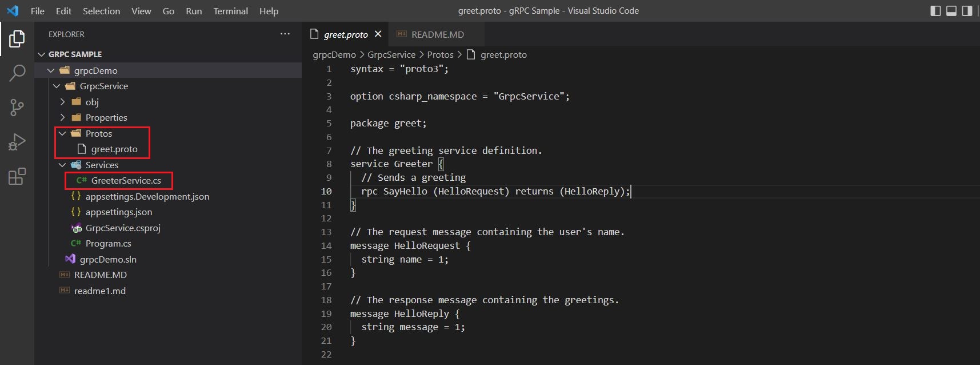
Task: Click the 'package greet;' code line
Action: click(x=388, y=123)
